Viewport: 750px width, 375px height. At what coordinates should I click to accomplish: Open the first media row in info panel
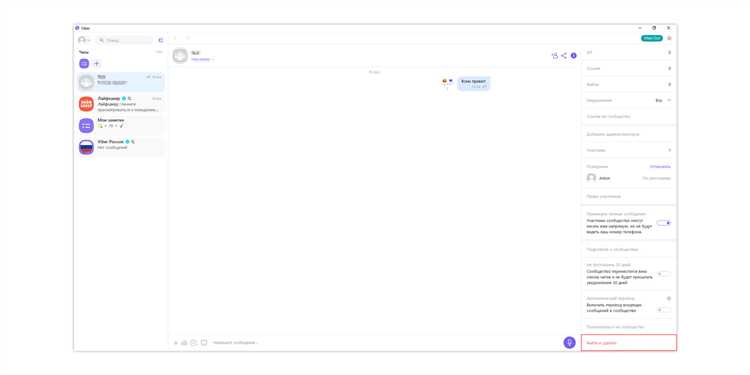(629, 52)
